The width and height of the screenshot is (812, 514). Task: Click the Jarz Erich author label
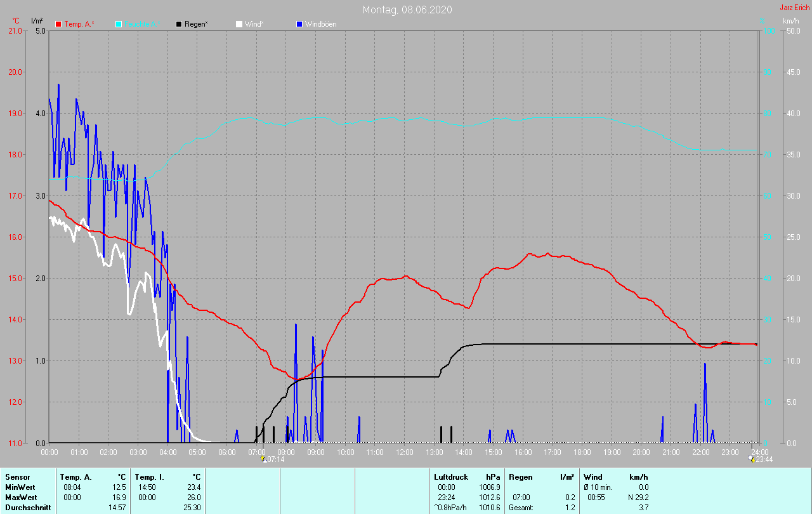[x=794, y=8]
